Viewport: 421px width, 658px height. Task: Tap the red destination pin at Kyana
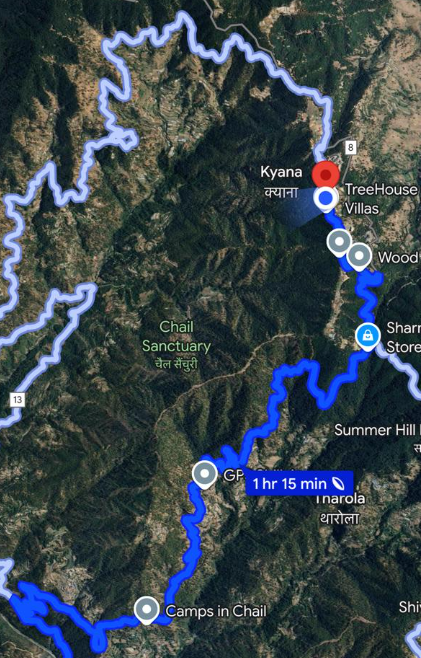pyautogui.click(x=325, y=174)
